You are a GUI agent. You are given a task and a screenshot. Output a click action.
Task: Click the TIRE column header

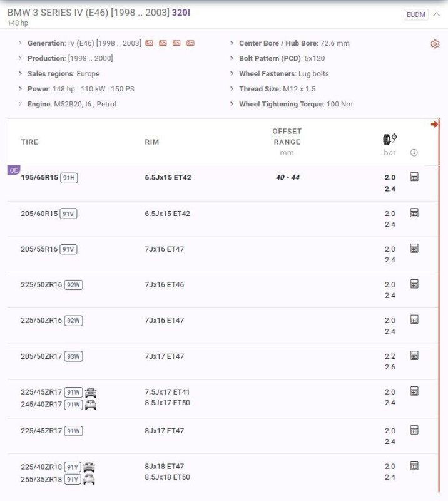pos(29,142)
